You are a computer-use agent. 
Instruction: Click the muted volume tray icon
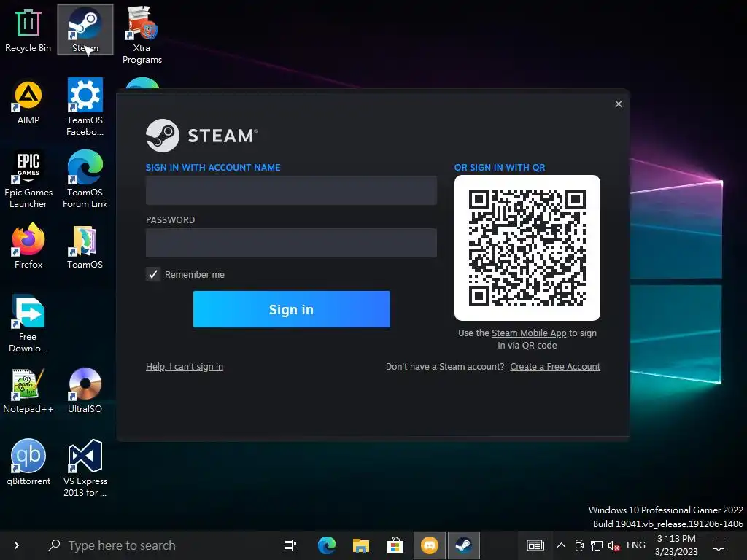(x=614, y=545)
